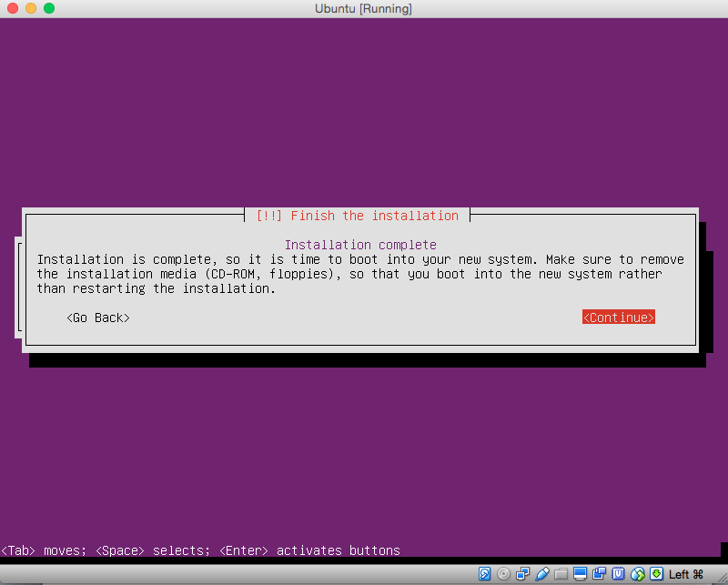Select the Continue button
Screen dimensions: 728x585
[618, 317]
